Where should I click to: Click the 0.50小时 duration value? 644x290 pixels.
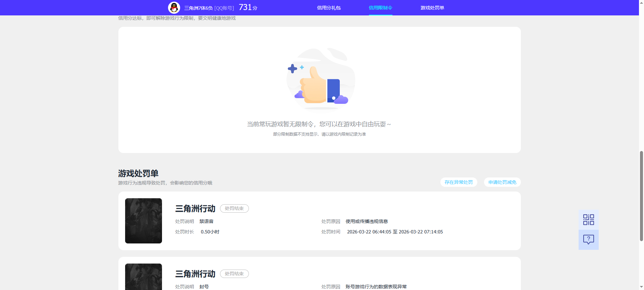210,232
